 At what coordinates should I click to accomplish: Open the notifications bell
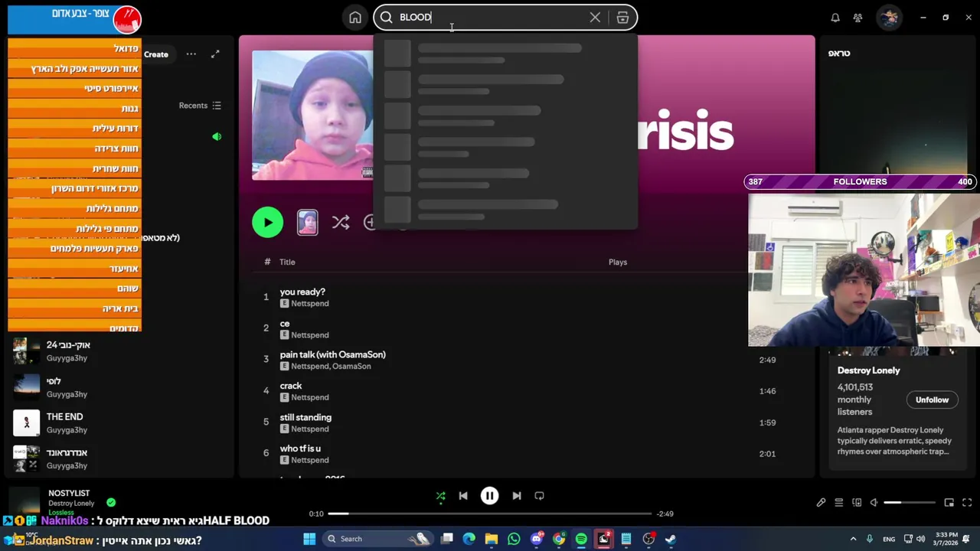pyautogui.click(x=835, y=18)
